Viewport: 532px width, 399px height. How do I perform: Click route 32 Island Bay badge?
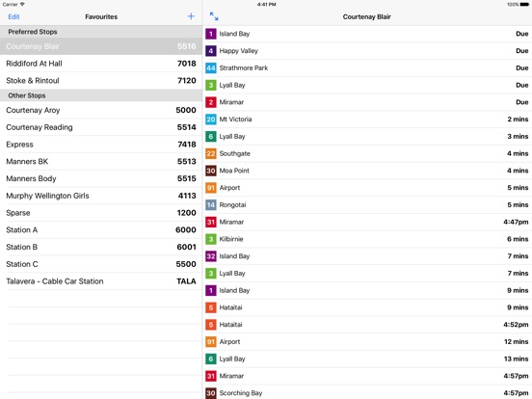coord(211,256)
